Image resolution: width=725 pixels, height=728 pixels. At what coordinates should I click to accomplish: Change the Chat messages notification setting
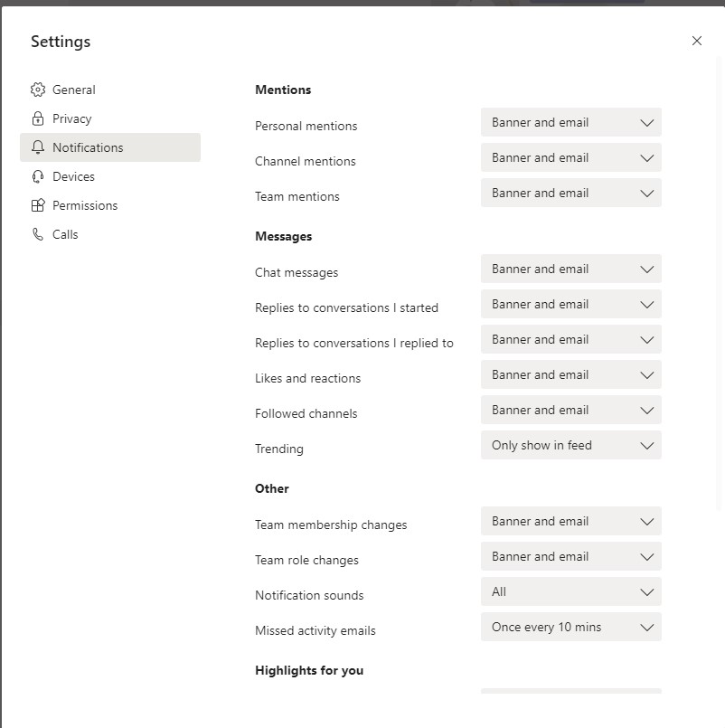point(570,269)
